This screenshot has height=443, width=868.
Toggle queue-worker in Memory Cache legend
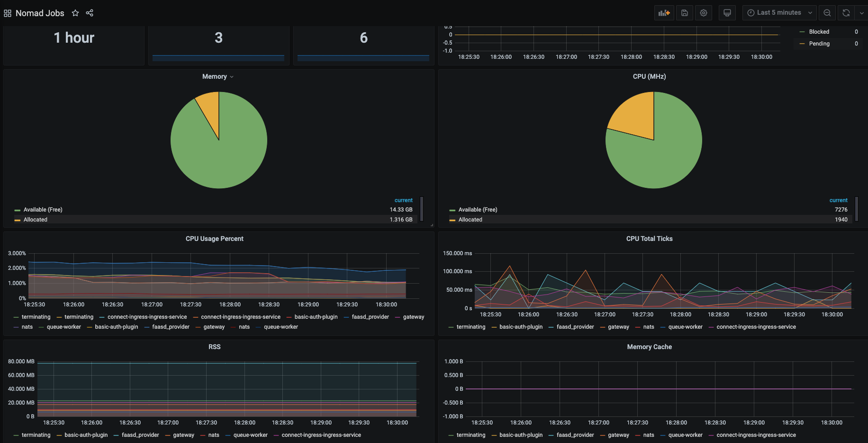[685, 435]
